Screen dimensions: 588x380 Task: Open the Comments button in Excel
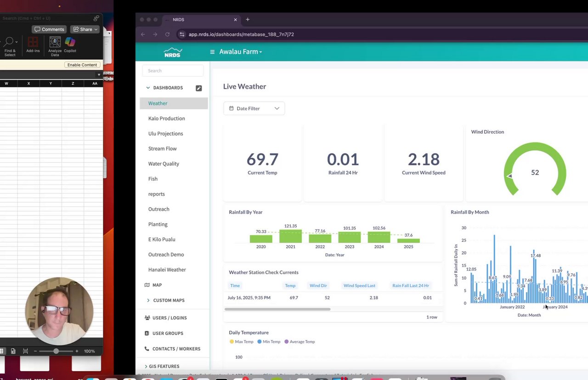point(49,29)
